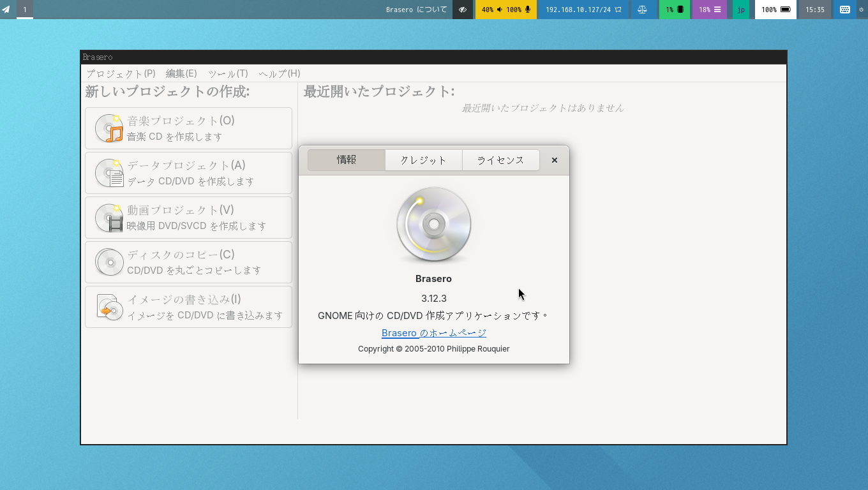Click the GNOME CD/DVD app description text
Viewport: 868px width, 490px height.
(434, 316)
